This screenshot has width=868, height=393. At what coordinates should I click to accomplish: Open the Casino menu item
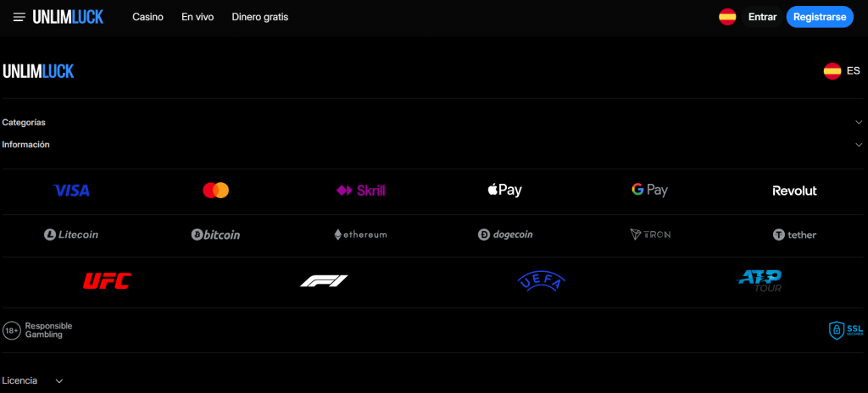147,17
